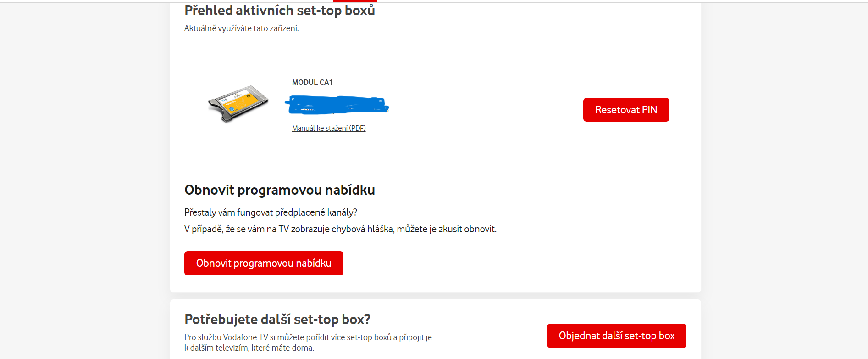Click the MODUL CA1 label
The width and height of the screenshot is (868, 359).
point(312,83)
